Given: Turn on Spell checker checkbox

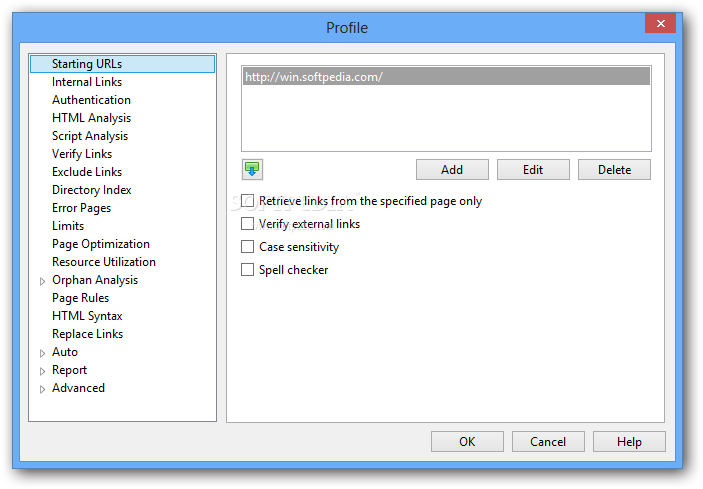Looking at the screenshot, I should 247,270.
